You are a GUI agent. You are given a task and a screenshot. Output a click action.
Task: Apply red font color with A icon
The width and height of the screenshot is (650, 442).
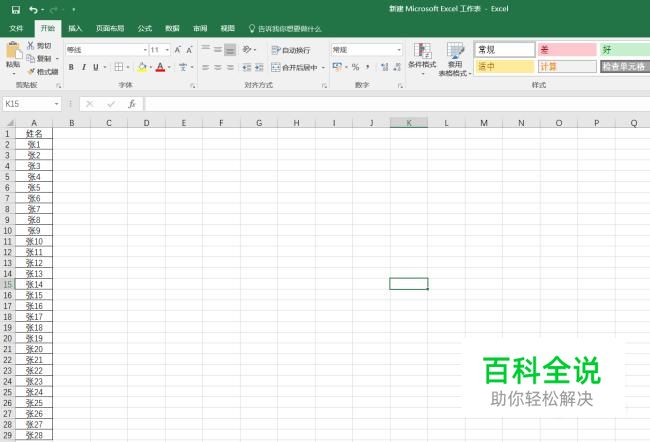coord(160,67)
